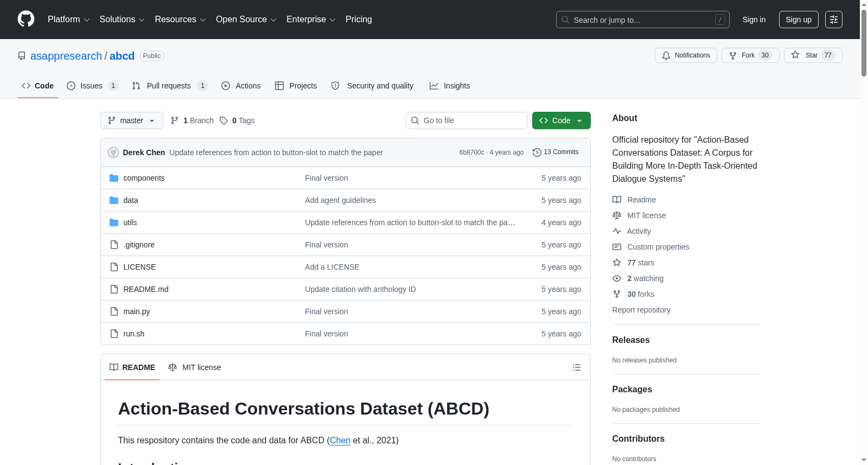The height and width of the screenshot is (465, 868).
Task: Open the green Code dropdown button
Action: coord(561,120)
